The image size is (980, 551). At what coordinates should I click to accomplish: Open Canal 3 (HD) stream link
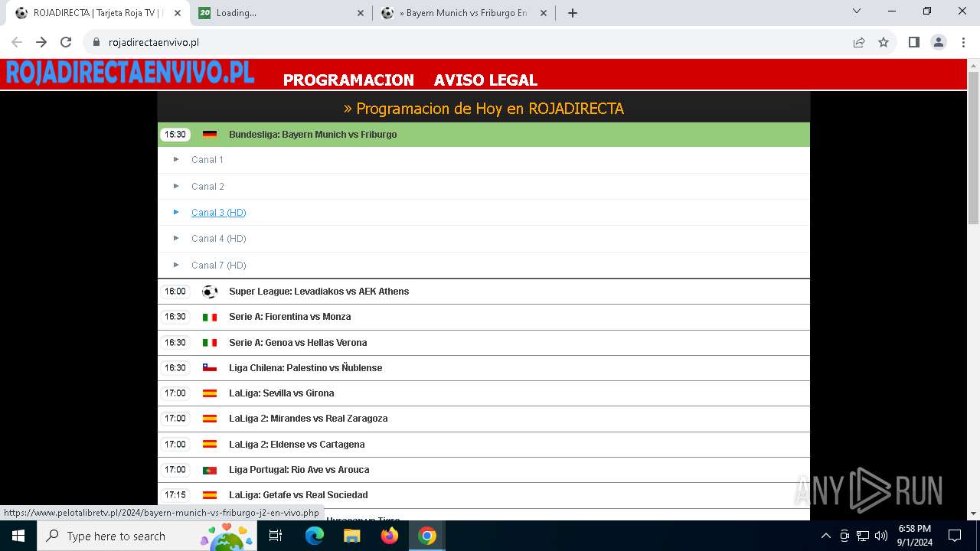click(x=219, y=213)
